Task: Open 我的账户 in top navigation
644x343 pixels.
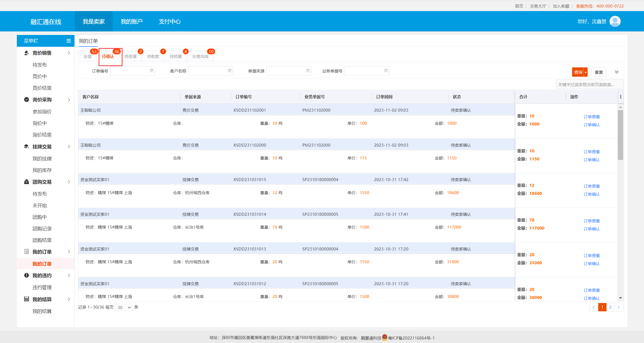Action: [x=132, y=21]
